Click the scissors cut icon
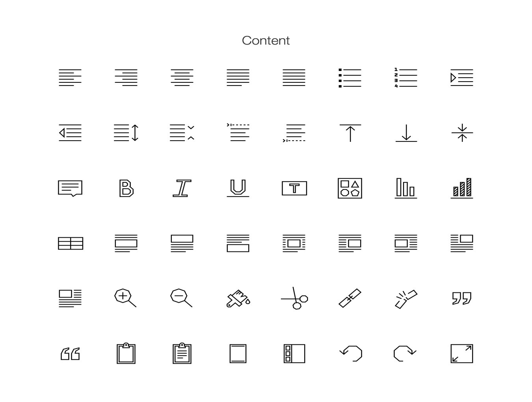This screenshot has width=532, height=402. tap(294, 298)
